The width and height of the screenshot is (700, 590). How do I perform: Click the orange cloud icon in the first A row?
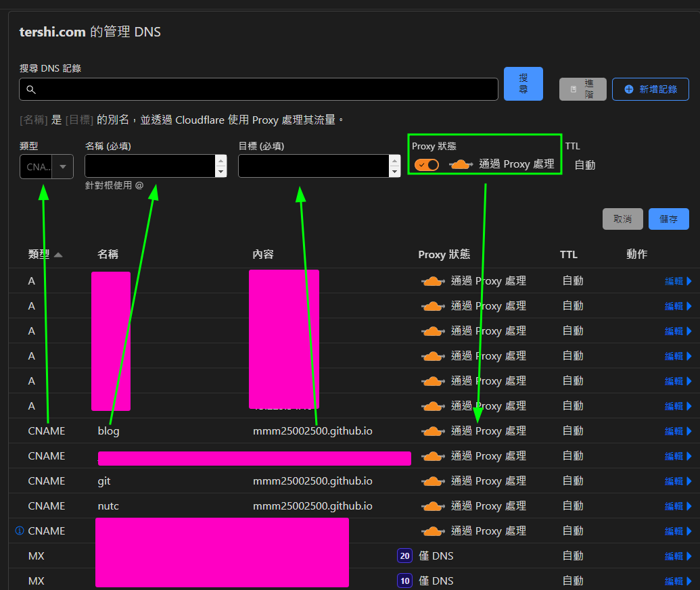point(433,281)
